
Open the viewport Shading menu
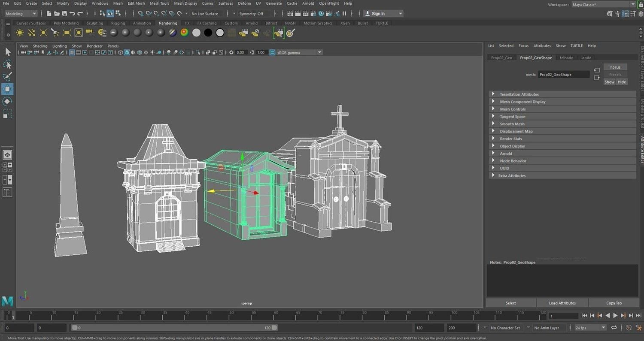(40, 46)
